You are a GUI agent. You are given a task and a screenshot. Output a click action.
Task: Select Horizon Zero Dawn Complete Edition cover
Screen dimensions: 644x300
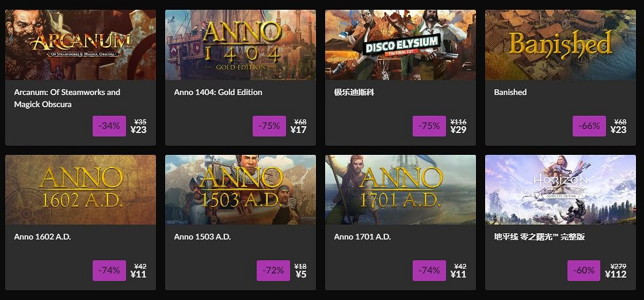point(561,189)
